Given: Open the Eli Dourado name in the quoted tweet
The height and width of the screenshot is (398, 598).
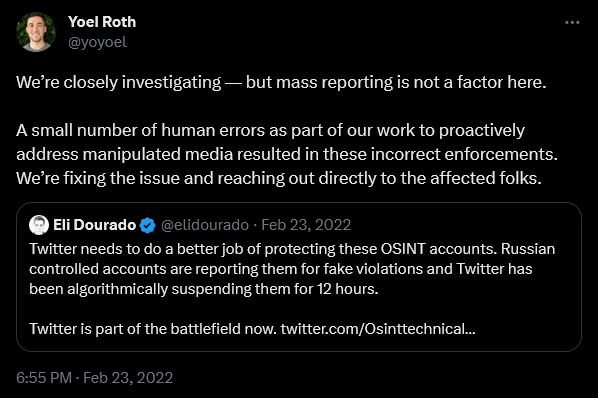Looking at the screenshot, I should (x=95, y=225).
